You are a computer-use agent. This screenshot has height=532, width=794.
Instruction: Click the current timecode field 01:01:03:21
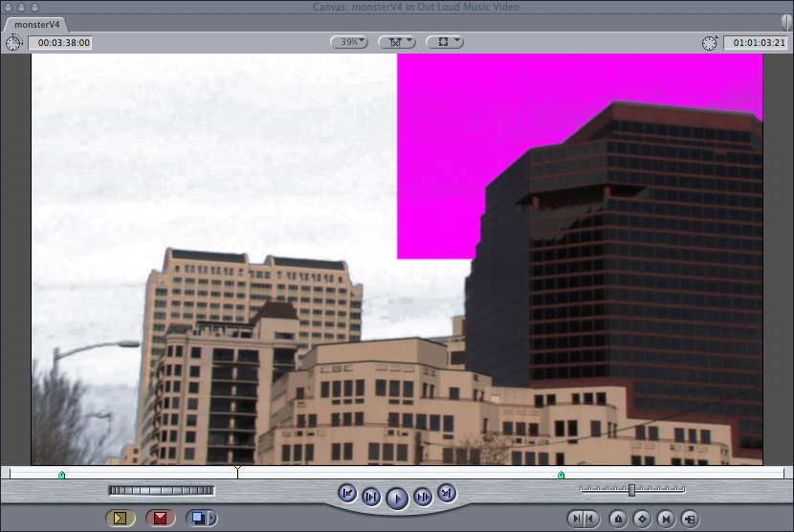click(754, 43)
